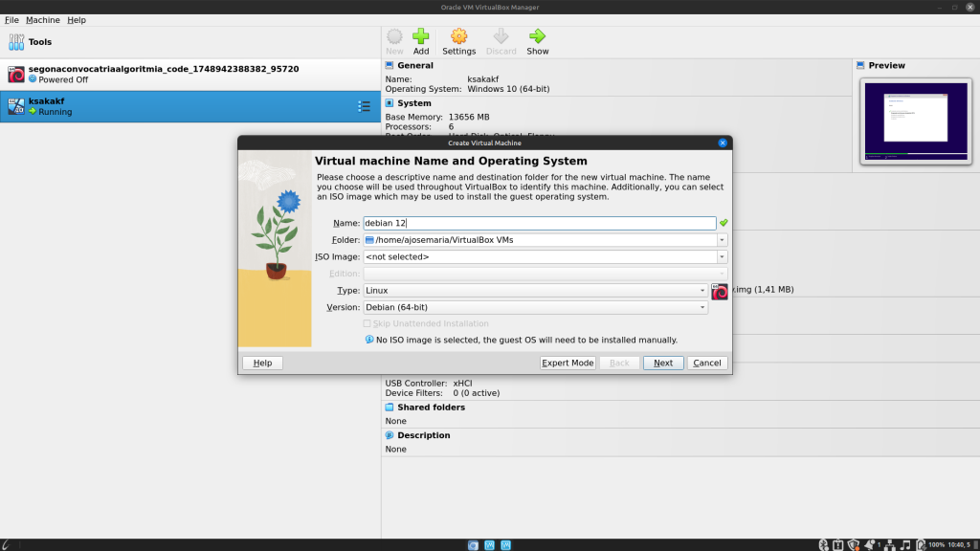Viewport: 980px width, 551px height.
Task: Click the 100% battery percentage text
Action: (x=936, y=544)
